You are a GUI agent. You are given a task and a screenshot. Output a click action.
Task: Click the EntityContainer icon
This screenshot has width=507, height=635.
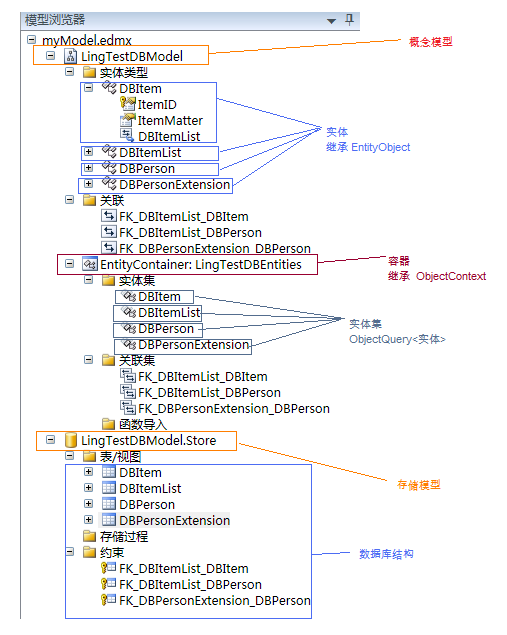[x=89, y=264]
